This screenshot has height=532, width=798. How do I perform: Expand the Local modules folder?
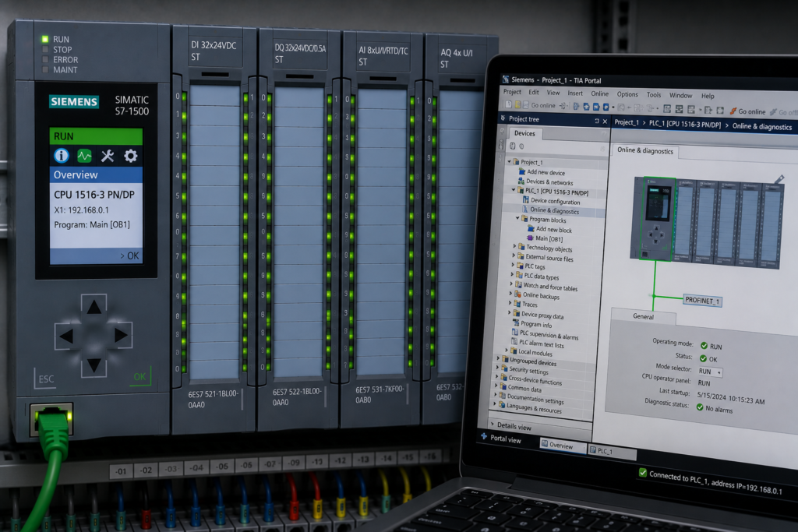(507, 351)
